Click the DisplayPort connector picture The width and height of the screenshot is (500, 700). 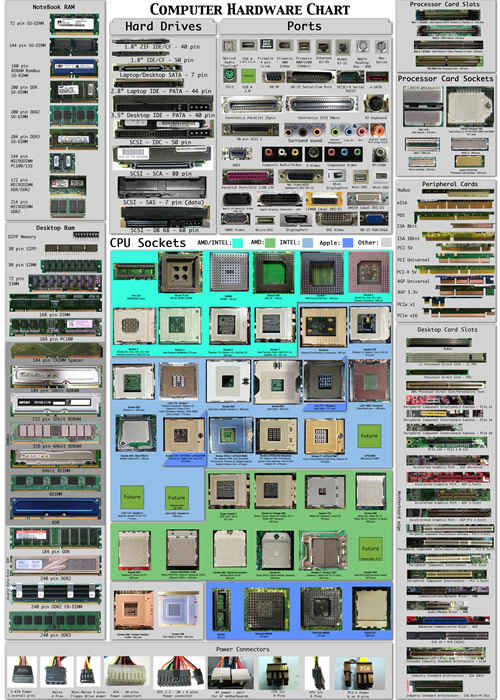(295, 220)
